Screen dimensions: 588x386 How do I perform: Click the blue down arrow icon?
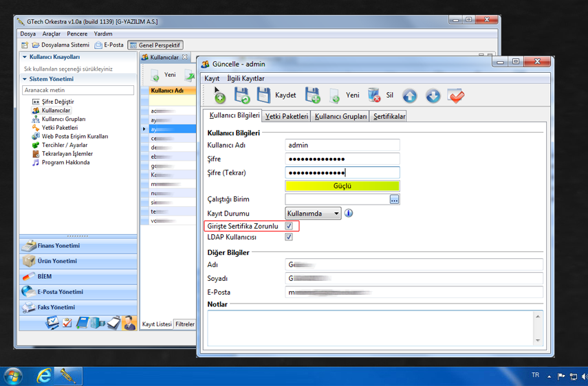tap(433, 96)
